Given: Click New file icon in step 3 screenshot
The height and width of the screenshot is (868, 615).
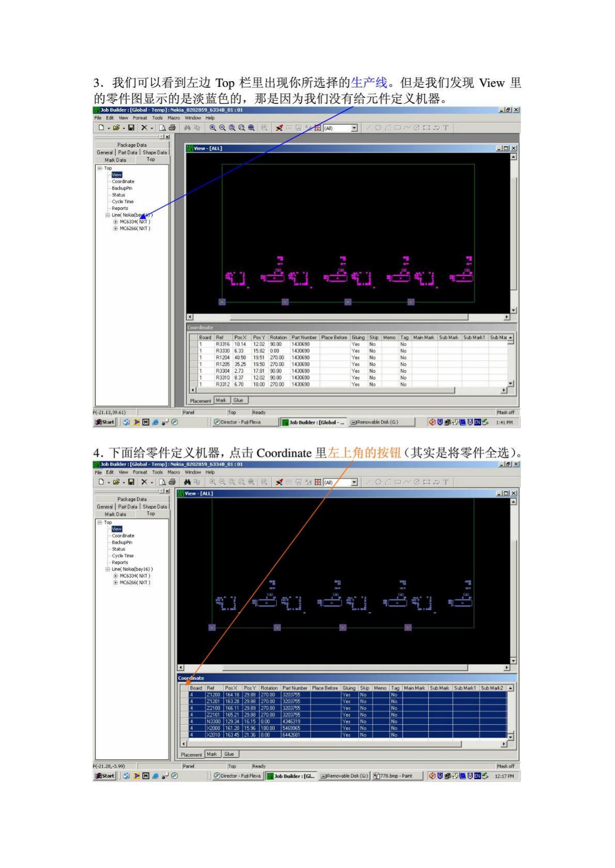Looking at the screenshot, I should point(101,128).
